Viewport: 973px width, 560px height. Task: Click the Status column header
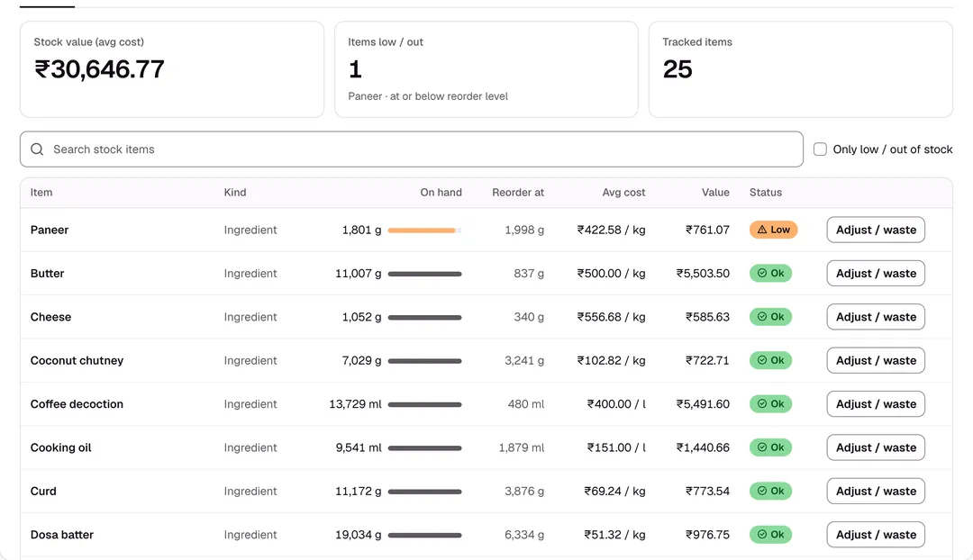(766, 193)
